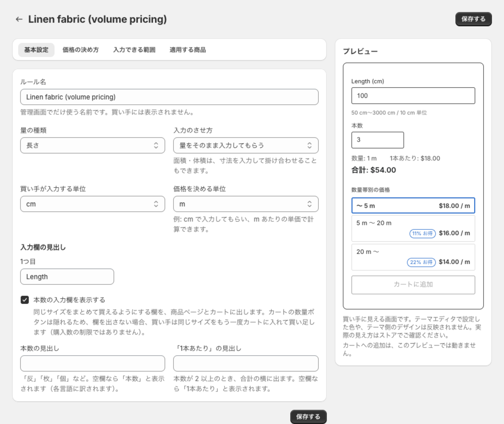Open the 適用する商品 tab

click(x=188, y=50)
